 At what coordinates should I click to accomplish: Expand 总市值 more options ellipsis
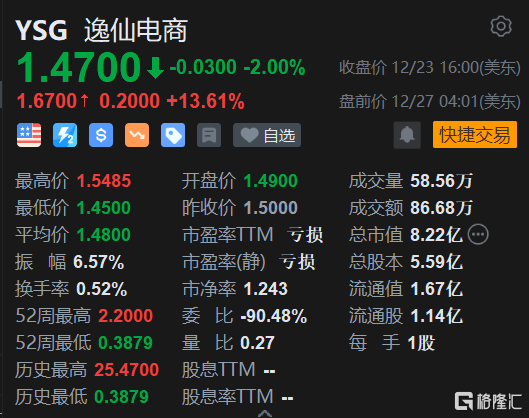point(478,234)
